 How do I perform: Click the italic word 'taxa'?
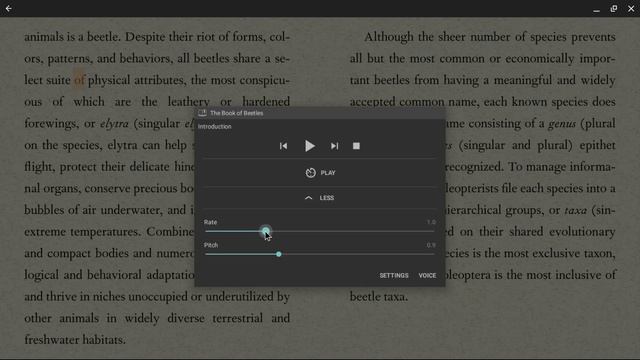tap(576, 210)
